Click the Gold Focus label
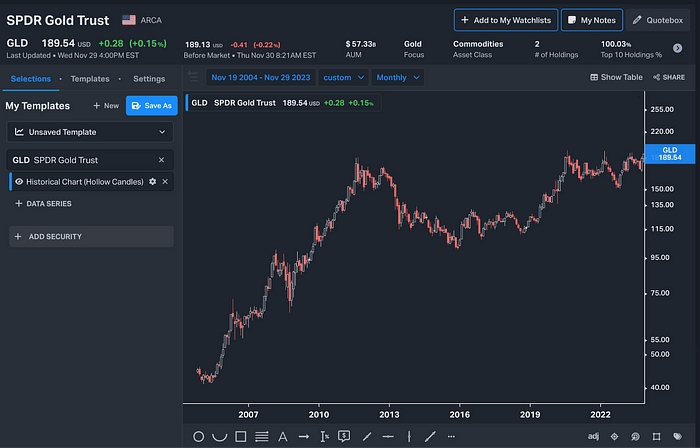Image resolution: width=700 pixels, height=448 pixels. click(413, 49)
